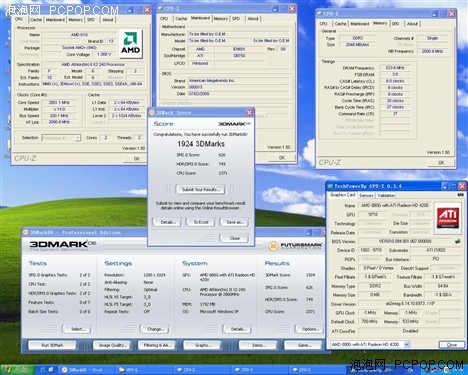Image resolution: width=468 pixels, height=375 pixels.
Task: Click the '1924 3DMarks' score text
Action: pos(201,144)
